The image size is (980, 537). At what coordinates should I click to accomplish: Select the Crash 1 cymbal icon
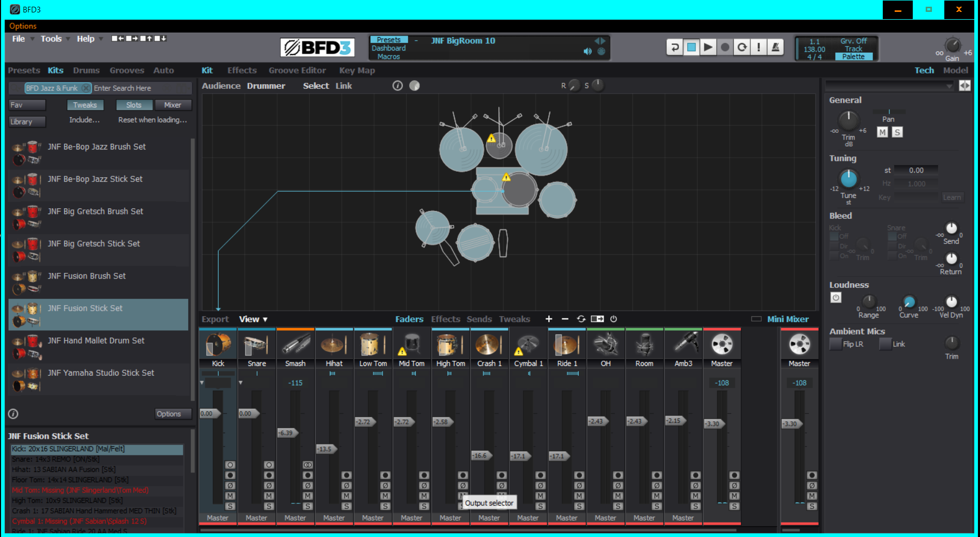(489, 345)
